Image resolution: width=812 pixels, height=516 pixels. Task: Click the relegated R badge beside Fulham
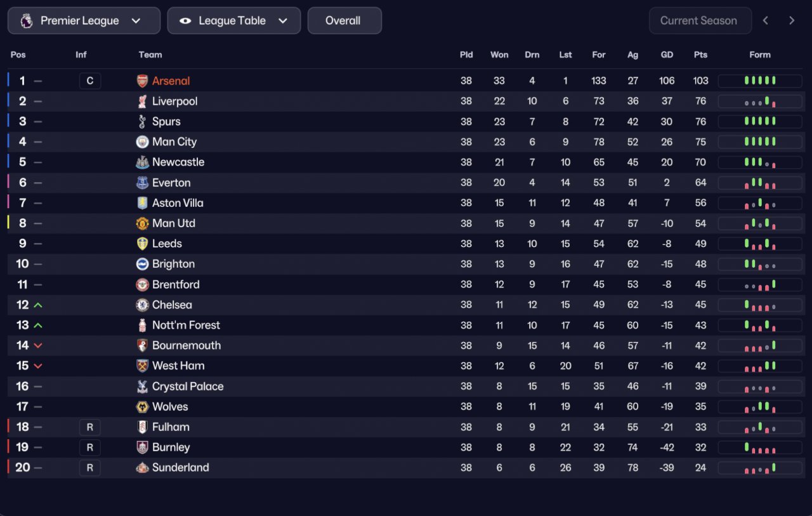(90, 427)
